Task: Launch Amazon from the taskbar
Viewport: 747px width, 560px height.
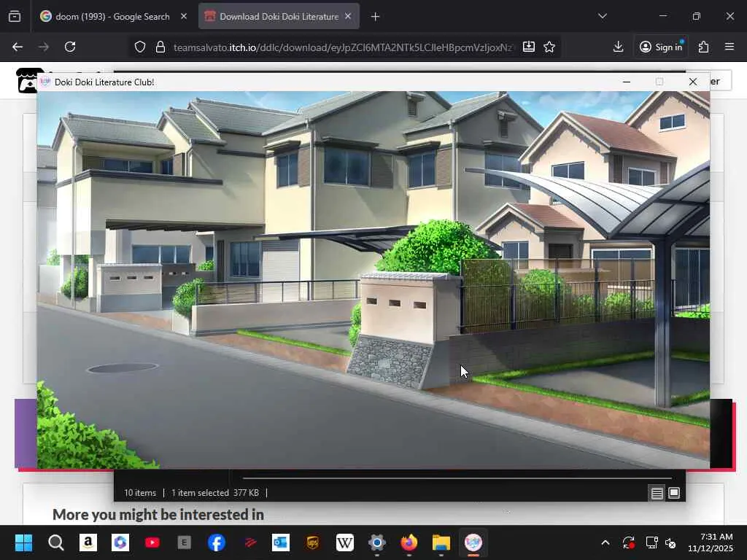Action: (x=88, y=542)
